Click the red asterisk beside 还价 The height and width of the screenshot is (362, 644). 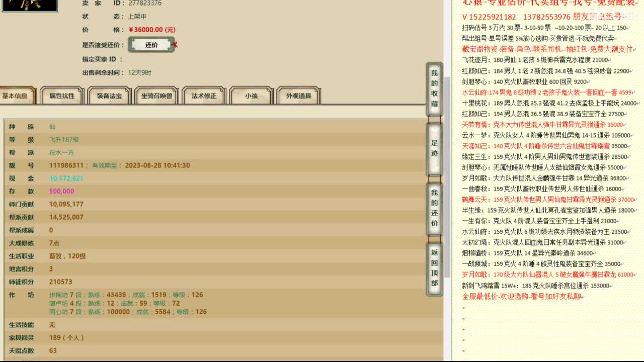[175, 45]
